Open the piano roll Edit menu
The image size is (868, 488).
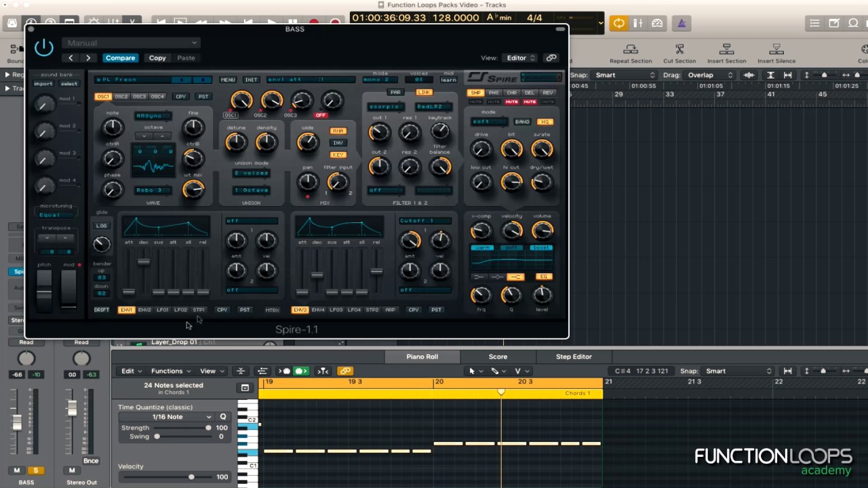132,371
